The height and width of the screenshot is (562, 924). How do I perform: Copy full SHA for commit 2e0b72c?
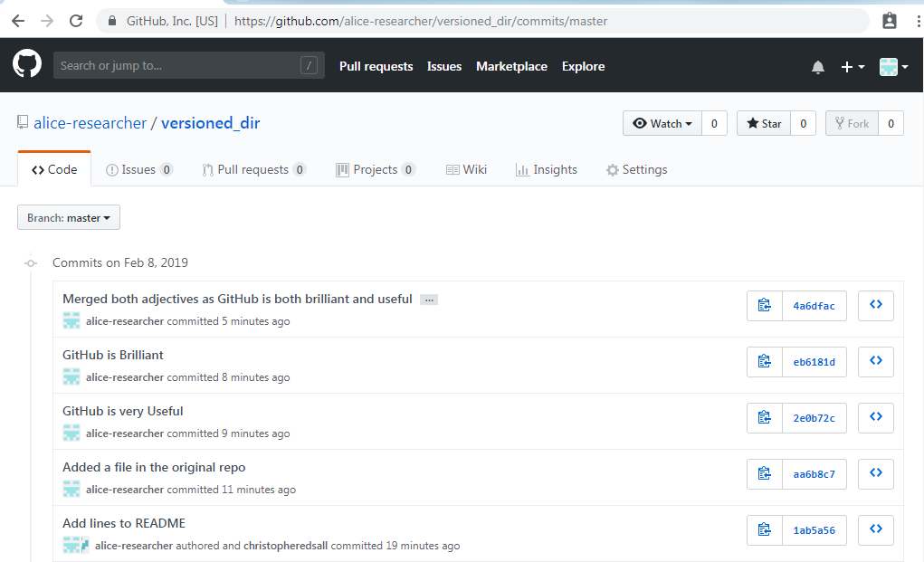[765, 418]
